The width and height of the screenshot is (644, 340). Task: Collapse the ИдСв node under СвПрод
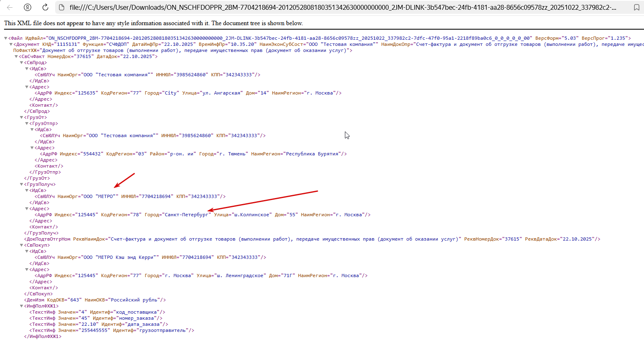[27, 69]
